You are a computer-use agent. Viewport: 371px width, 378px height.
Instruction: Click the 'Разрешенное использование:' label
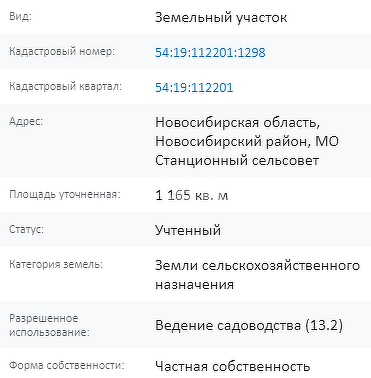tap(49, 325)
